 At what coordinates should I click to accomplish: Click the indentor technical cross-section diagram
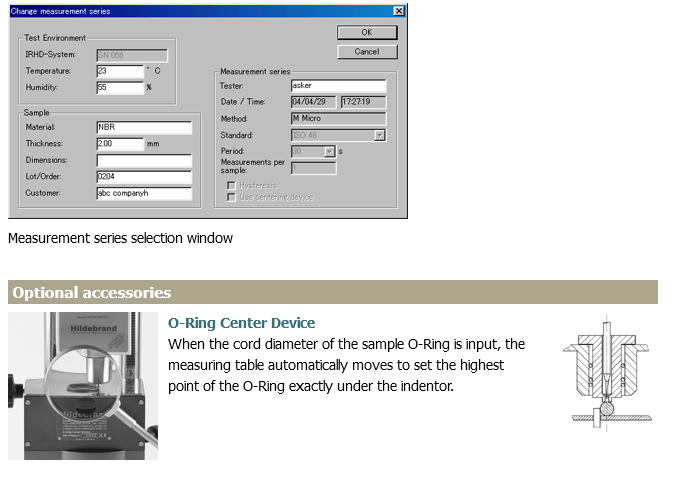point(609,373)
